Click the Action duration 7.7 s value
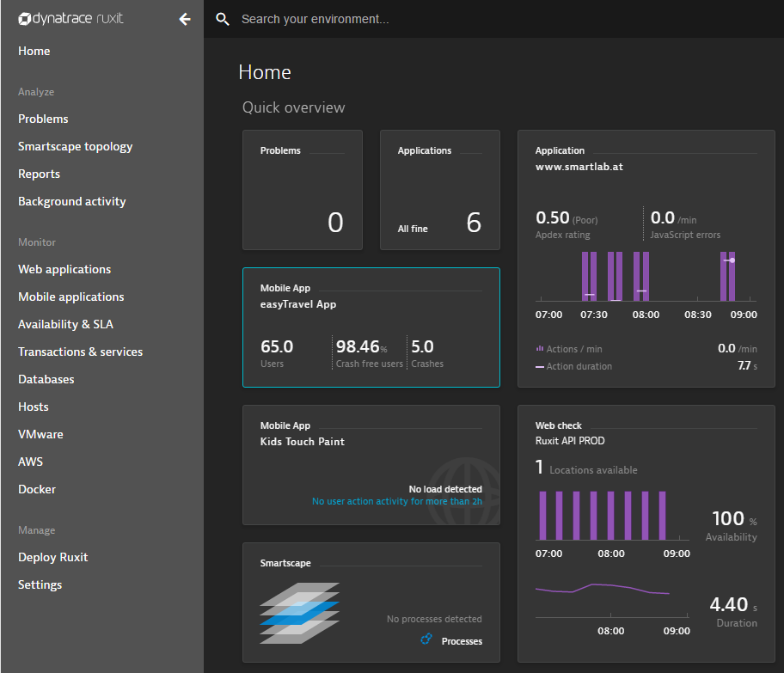 [x=748, y=365]
